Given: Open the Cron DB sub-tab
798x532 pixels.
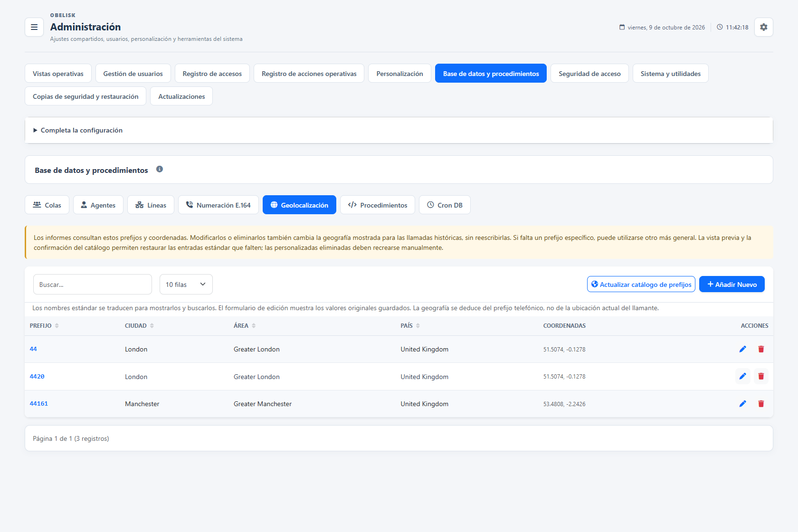Looking at the screenshot, I should coord(445,205).
